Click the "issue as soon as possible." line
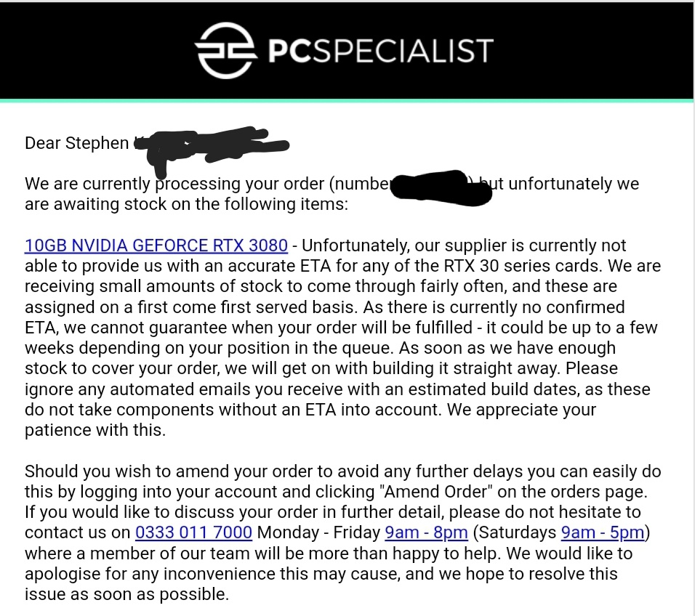Image resolution: width=695 pixels, height=616 pixels. (126, 594)
